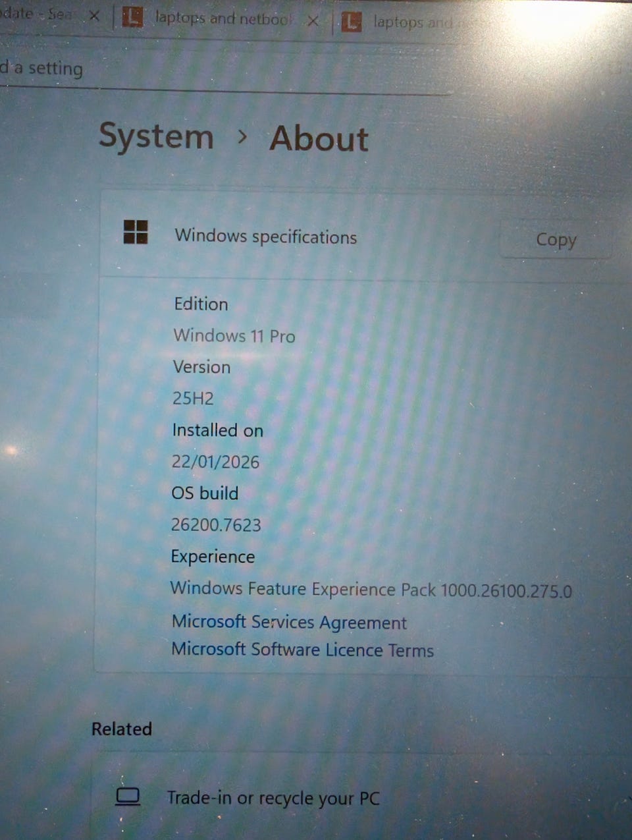This screenshot has width=632, height=840.
Task: Open the Microsoft Services Agreement link
Action: pyautogui.click(x=289, y=622)
